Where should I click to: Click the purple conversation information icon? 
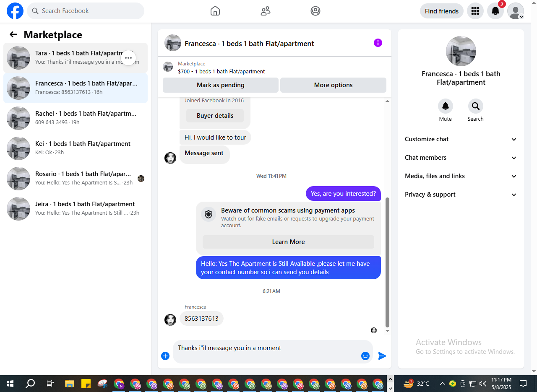[x=378, y=43]
